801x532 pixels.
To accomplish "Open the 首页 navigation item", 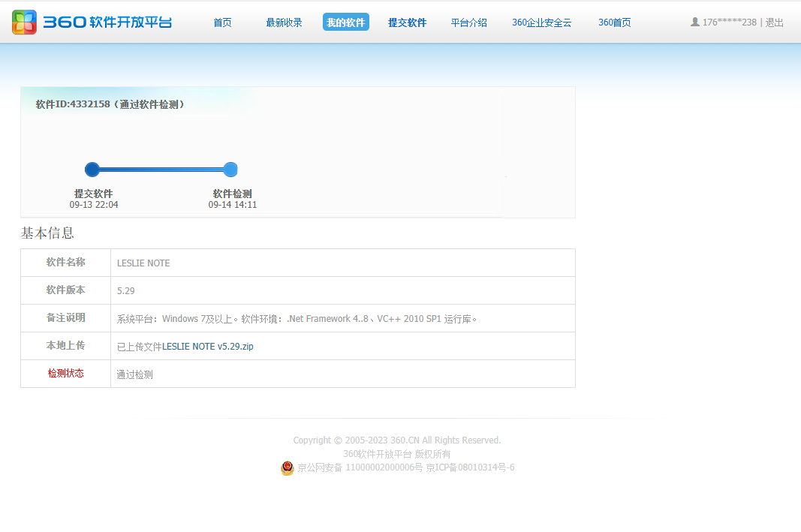I will pos(222,23).
